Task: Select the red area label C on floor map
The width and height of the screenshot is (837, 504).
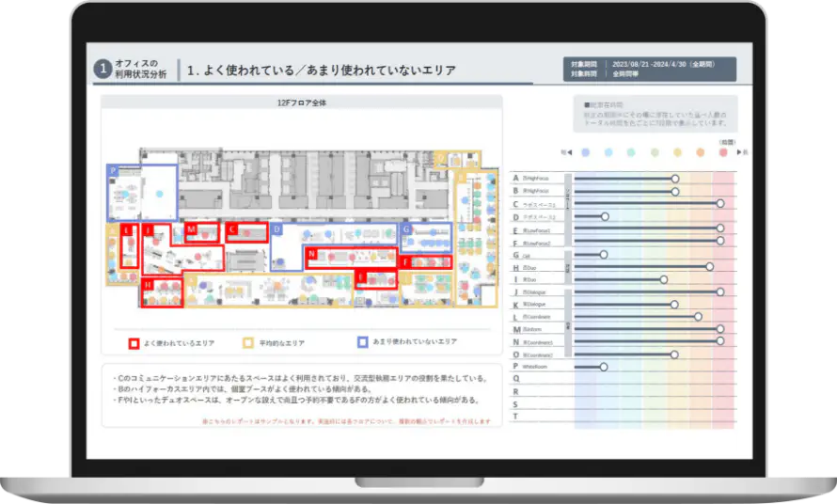Action: tap(231, 228)
